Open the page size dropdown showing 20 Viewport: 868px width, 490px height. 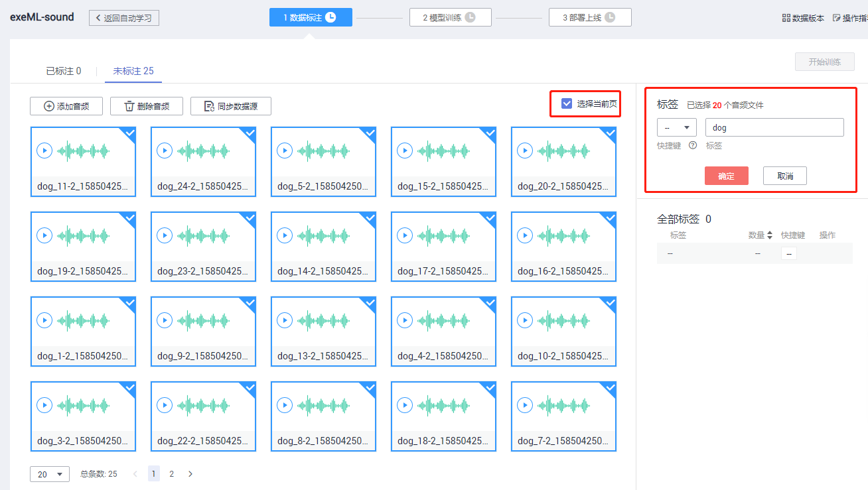point(50,474)
